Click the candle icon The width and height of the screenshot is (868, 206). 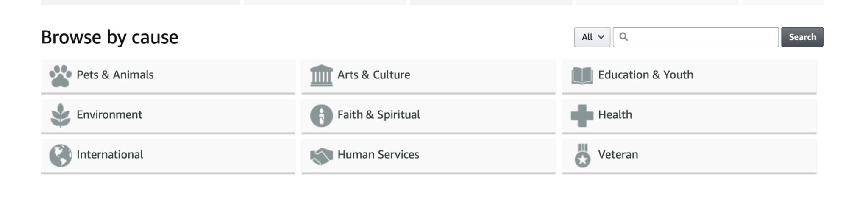pos(321,116)
